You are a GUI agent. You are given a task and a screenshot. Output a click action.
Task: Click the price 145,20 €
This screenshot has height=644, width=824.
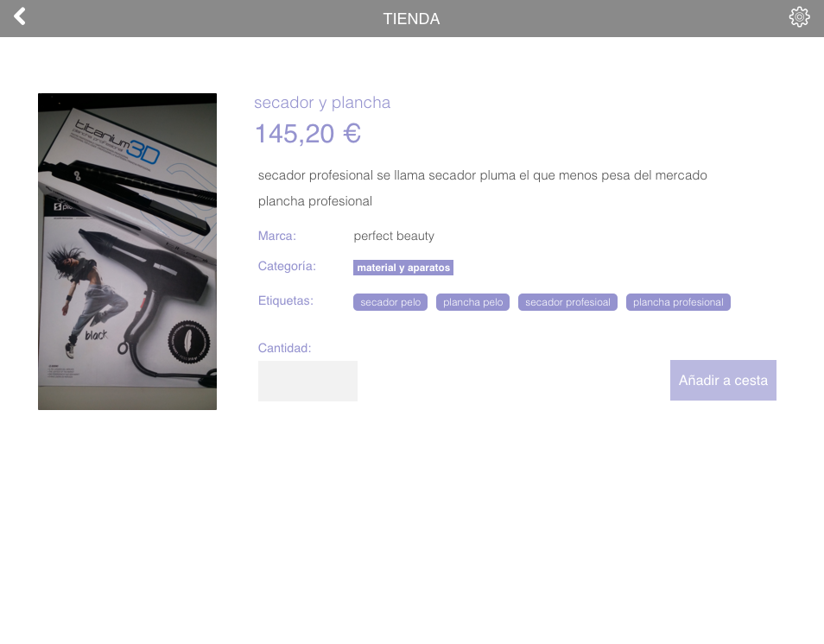click(307, 134)
